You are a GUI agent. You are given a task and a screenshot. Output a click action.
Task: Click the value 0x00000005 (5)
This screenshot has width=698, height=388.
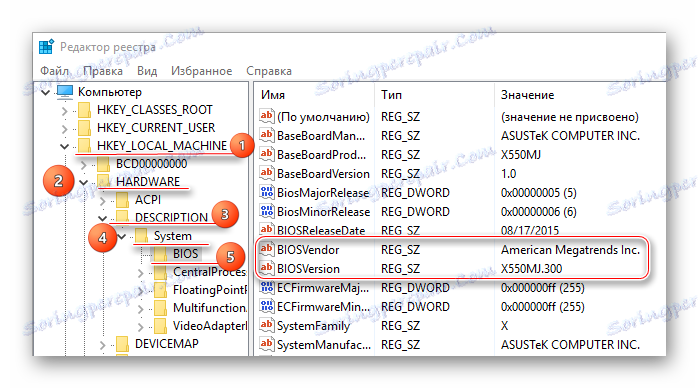pyautogui.click(x=539, y=193)
